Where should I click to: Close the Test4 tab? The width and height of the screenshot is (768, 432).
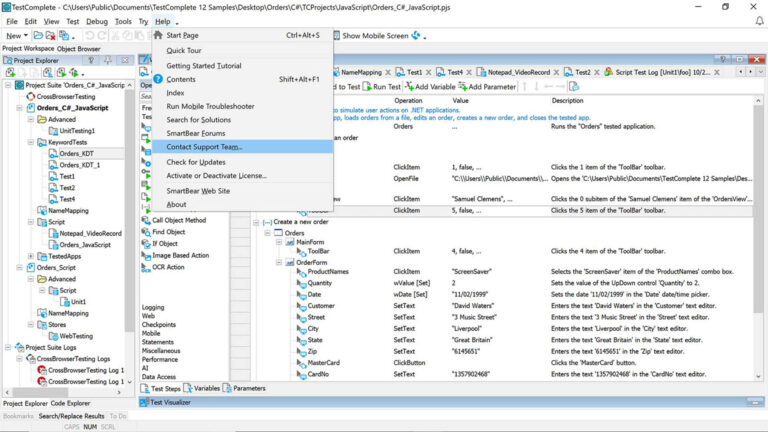coord(469,72)
